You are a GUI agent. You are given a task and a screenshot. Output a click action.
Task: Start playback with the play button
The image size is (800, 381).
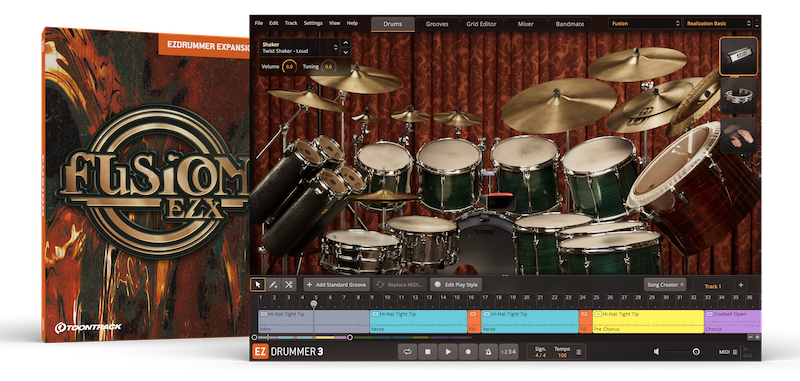click(448, 351)
